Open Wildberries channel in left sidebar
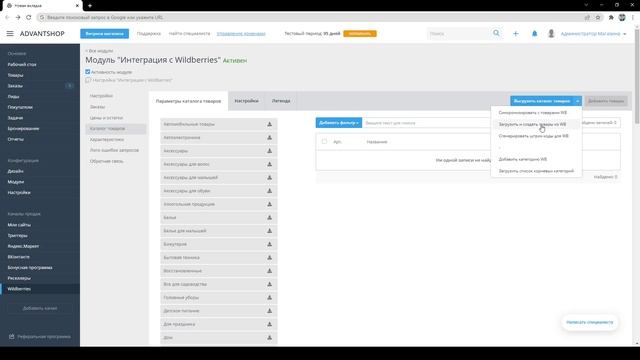Viewport: 640px width, 360px height. (x=19, y=289)
